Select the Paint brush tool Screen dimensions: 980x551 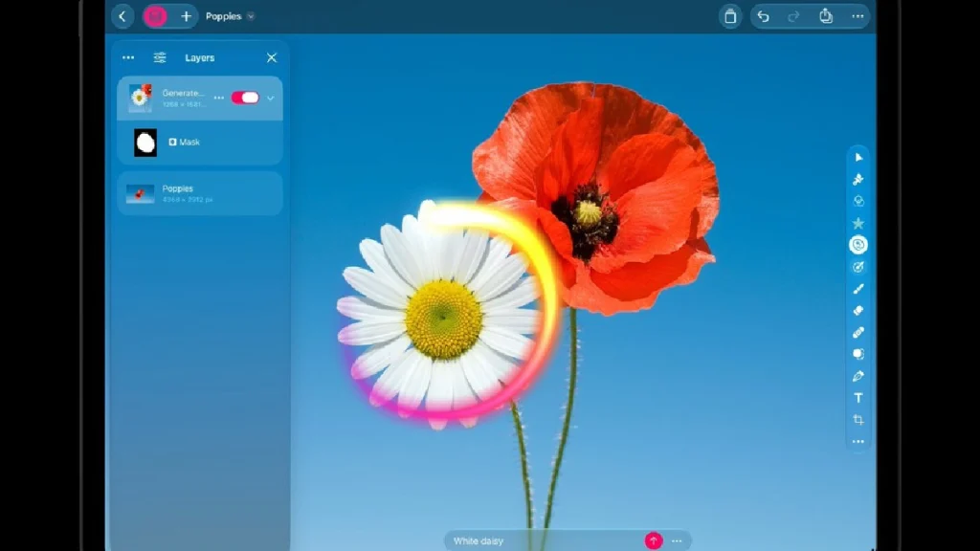click(858, 289)
